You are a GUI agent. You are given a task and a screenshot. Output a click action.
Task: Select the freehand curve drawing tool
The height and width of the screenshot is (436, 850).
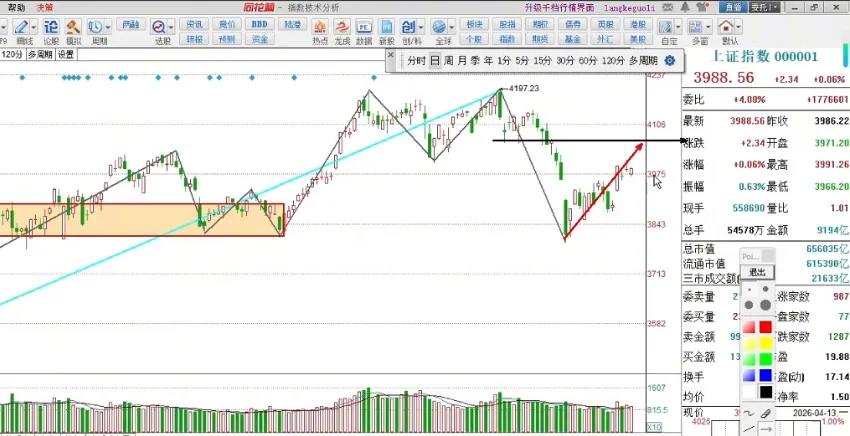(x=749, y=413)
